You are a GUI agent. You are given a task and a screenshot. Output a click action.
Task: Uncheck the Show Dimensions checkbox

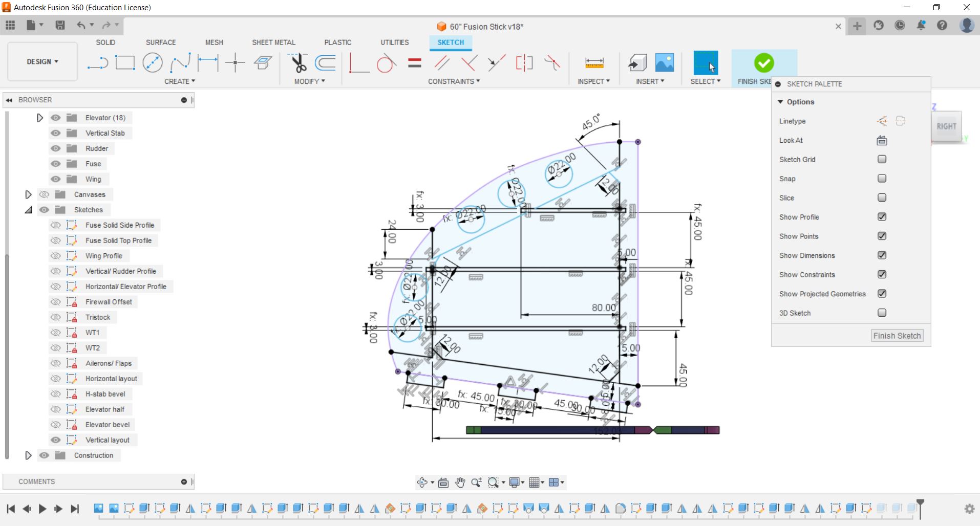(882, 255)
